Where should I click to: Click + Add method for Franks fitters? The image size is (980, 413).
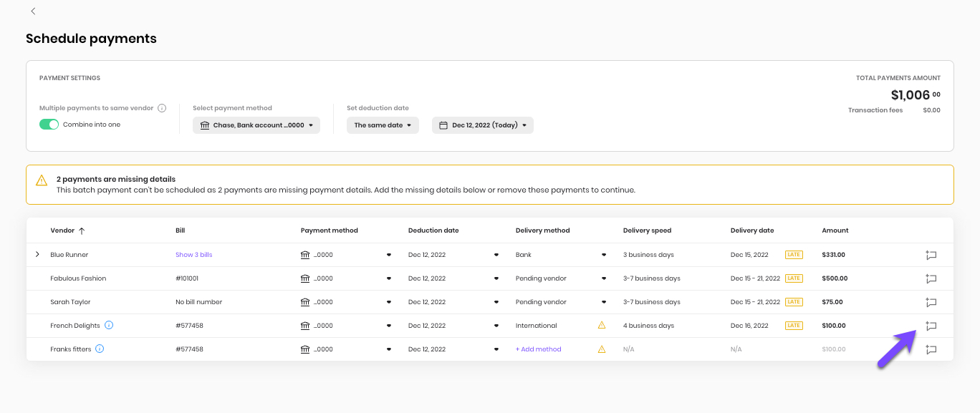(x=539, y=349)
